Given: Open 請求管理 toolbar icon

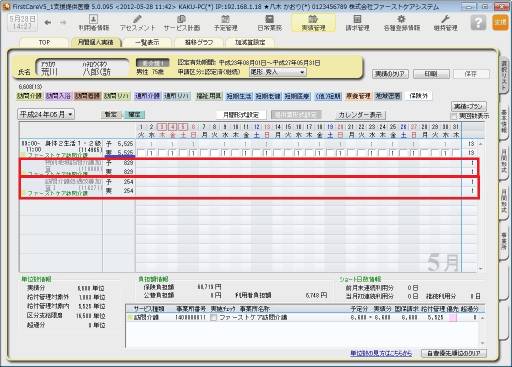Looking at the screenshot, I should [x=357, y=23].
